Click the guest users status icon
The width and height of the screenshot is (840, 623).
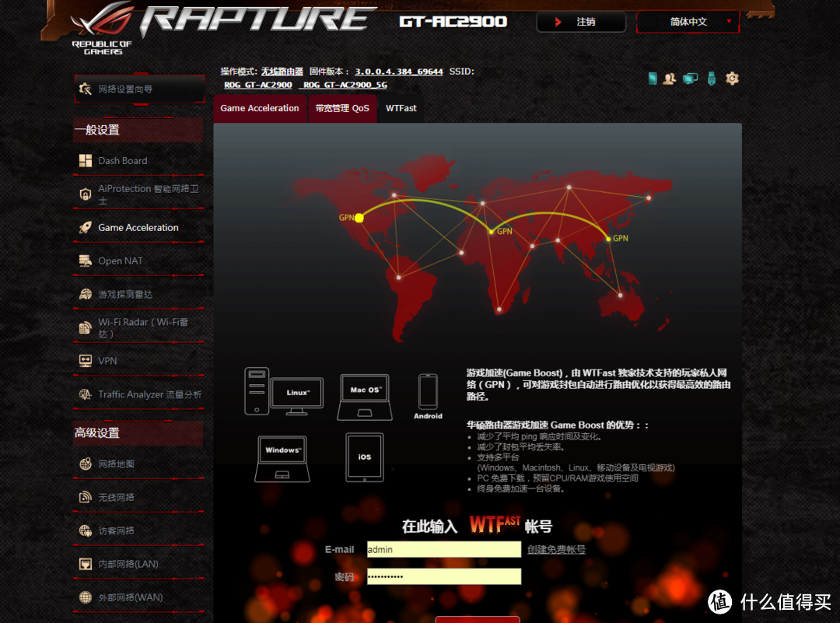pyautogui.click(x=669, y=79)
